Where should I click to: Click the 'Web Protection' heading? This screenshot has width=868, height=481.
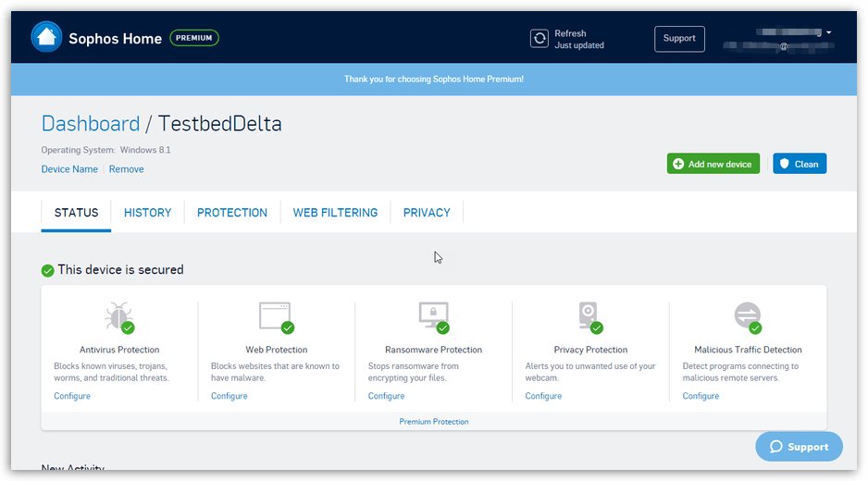coord(277,350)
